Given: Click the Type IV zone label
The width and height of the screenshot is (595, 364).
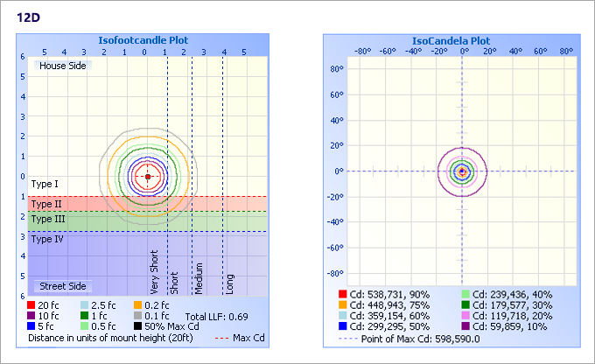Looking at the screenshot, I should point(46,238).
